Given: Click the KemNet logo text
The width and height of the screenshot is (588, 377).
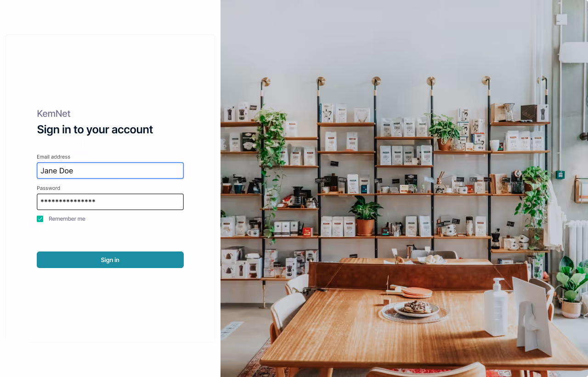Looking at the screenshot, I should point(54,114).
